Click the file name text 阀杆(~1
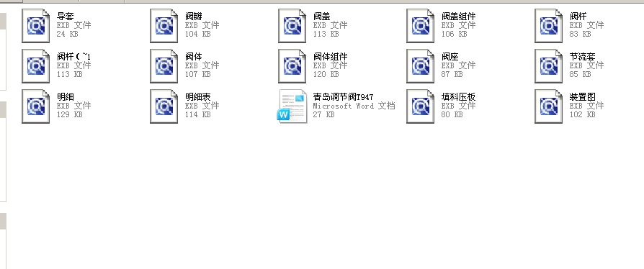This screenshot has height=269, width=644. click(74, 57)
